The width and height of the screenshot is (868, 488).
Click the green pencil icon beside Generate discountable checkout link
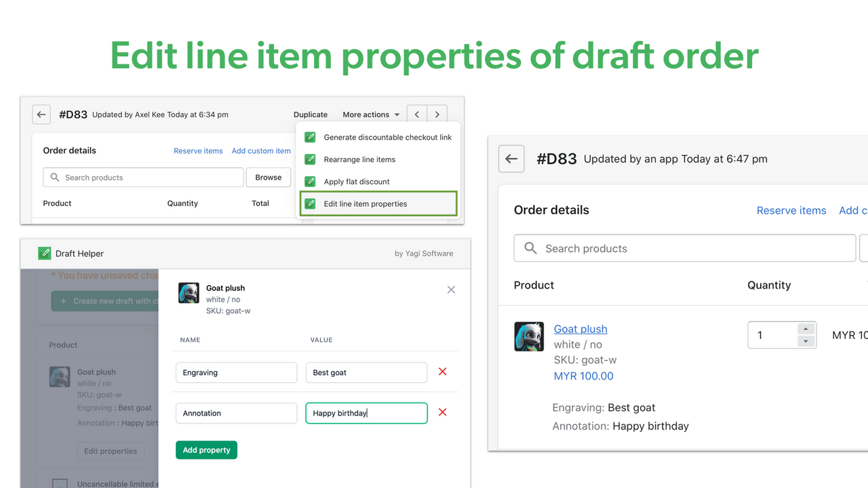(310, 137)
